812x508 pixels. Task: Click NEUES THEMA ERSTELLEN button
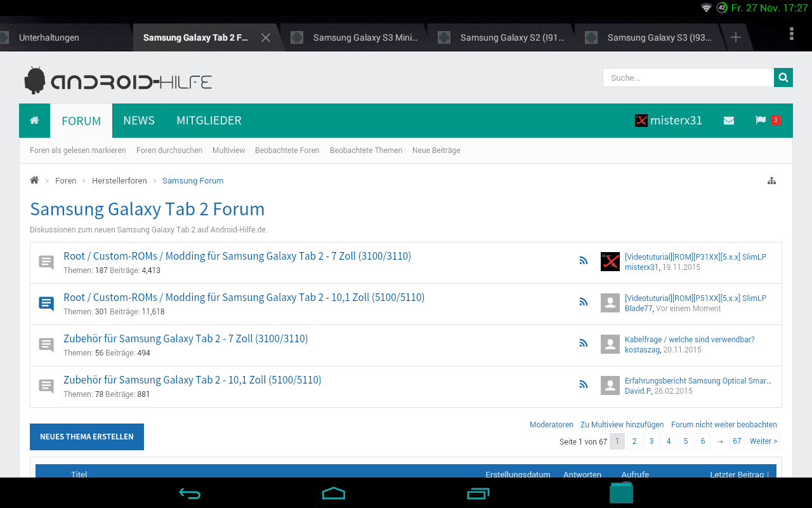87,437
